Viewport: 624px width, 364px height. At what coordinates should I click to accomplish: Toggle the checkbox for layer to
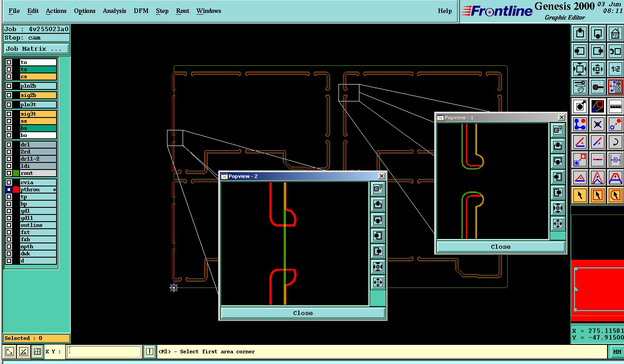pyautogui.click(x=8, y=62)
